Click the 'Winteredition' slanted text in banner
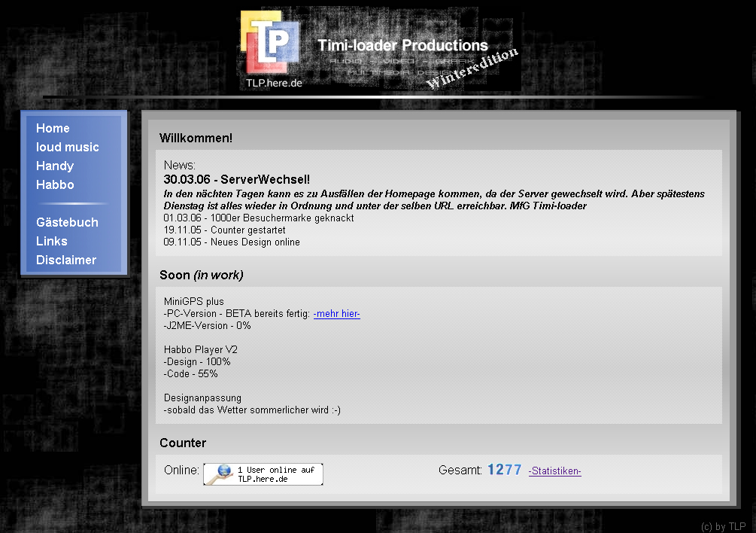Viewport: 756px width, 533px height. [x=472, y=68]
